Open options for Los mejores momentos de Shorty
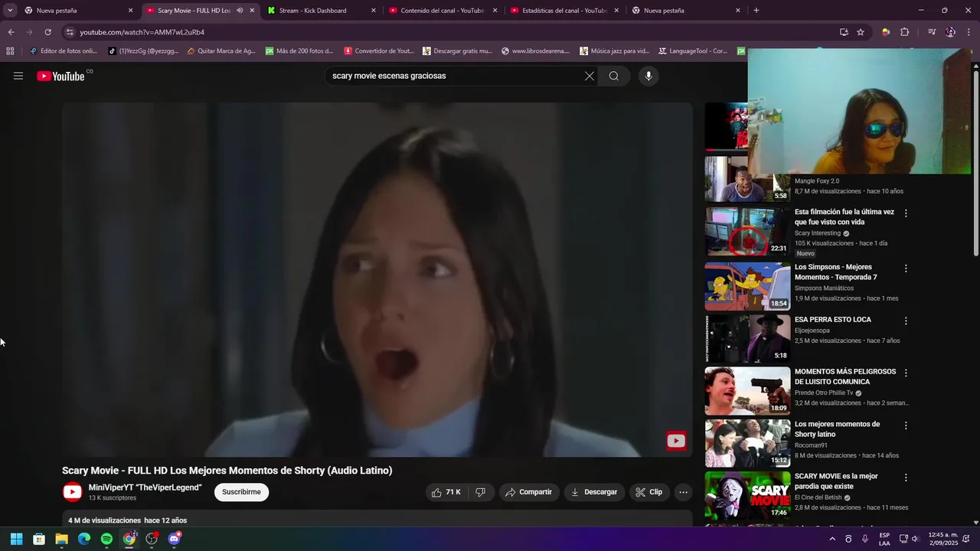Image resolution: width=980 pixels, height=551 pixels. point(906,425)
